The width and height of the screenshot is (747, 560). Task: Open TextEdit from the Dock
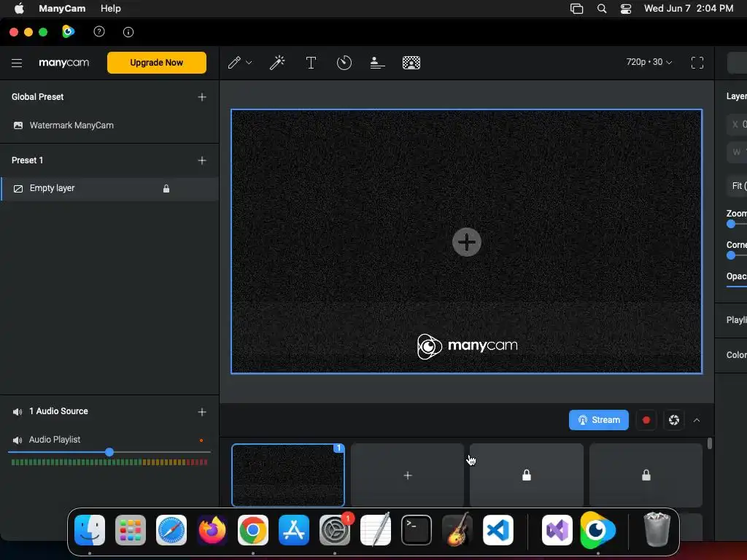tap(376, 529)
